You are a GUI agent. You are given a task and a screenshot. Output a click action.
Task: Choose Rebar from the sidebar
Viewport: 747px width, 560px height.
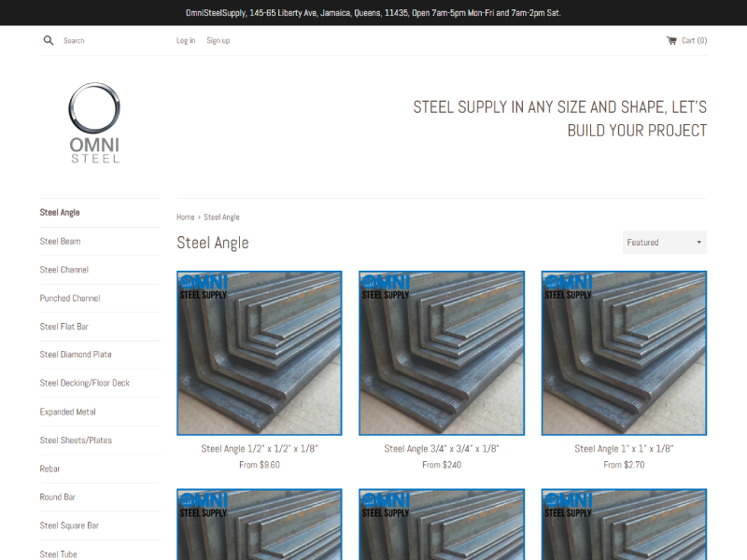point(49,469)
